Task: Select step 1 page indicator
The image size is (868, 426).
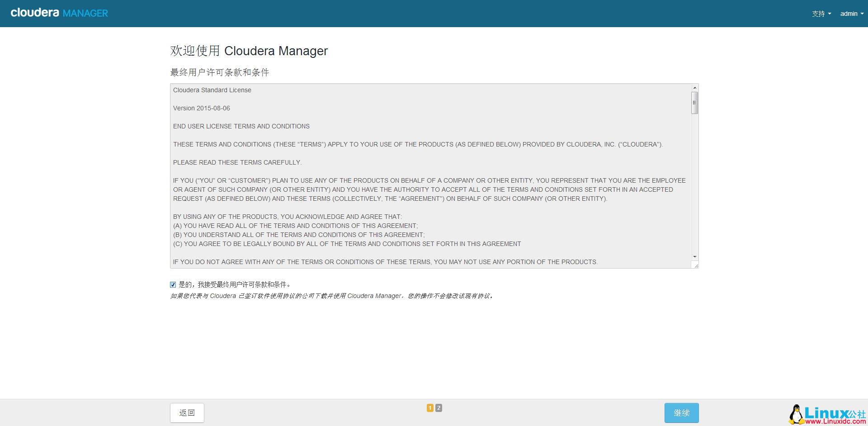Action: (x=430, y=408)
